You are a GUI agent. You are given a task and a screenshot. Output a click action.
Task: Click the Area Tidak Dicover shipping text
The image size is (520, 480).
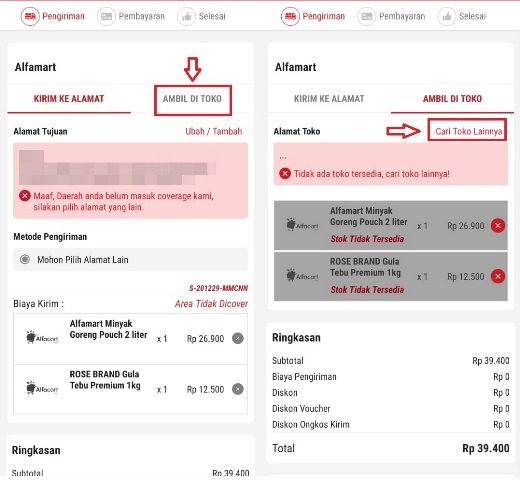pyautogui.click(x=211, y=304)
